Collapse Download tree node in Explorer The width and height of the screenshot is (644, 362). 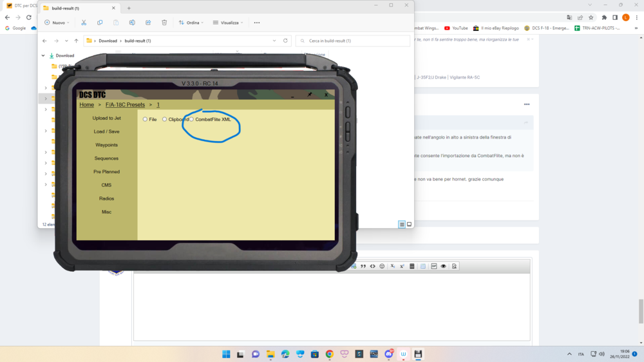[x=43, y=55]
